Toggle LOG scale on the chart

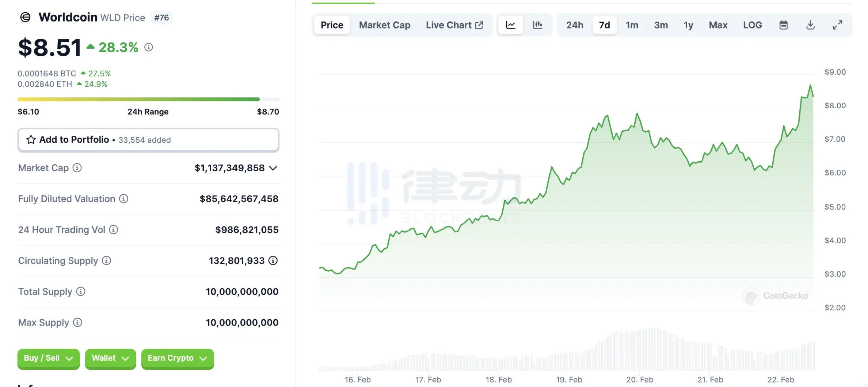753,25
